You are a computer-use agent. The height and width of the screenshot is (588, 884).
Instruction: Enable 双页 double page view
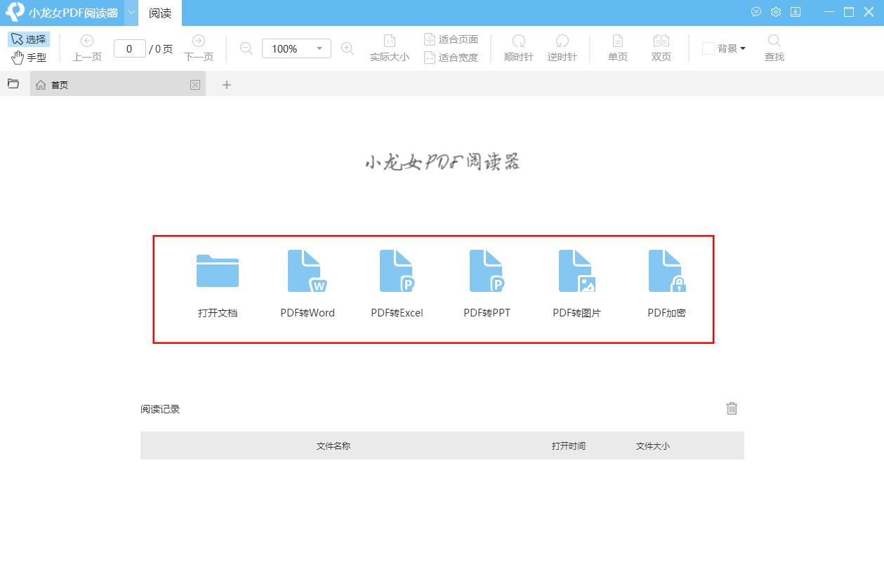[661, 48]
